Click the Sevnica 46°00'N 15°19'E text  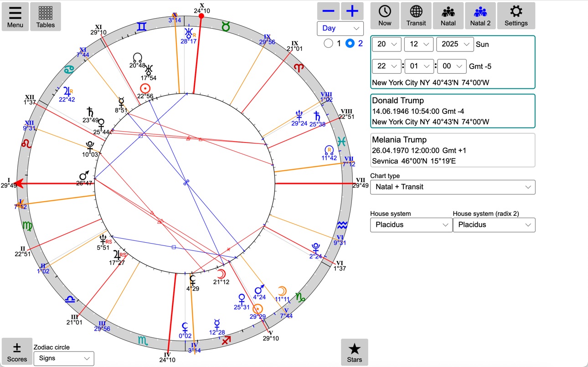click(x=415, y=161)
